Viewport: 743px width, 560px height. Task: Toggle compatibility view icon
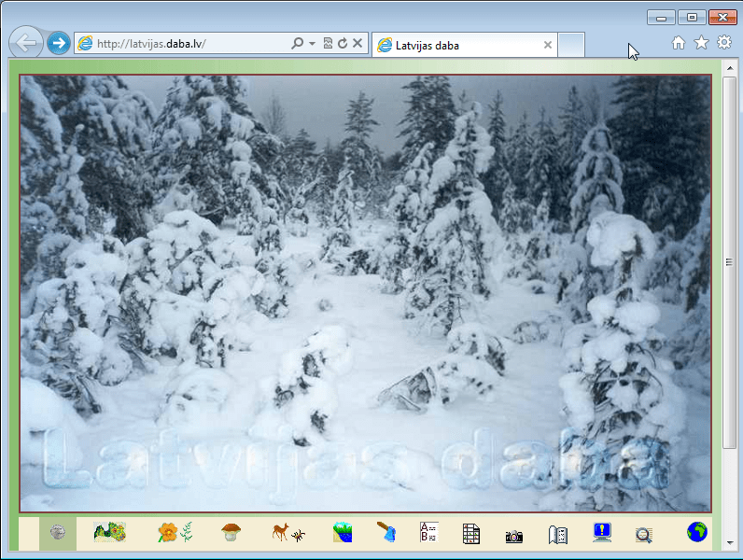click(x=328, y=44)
